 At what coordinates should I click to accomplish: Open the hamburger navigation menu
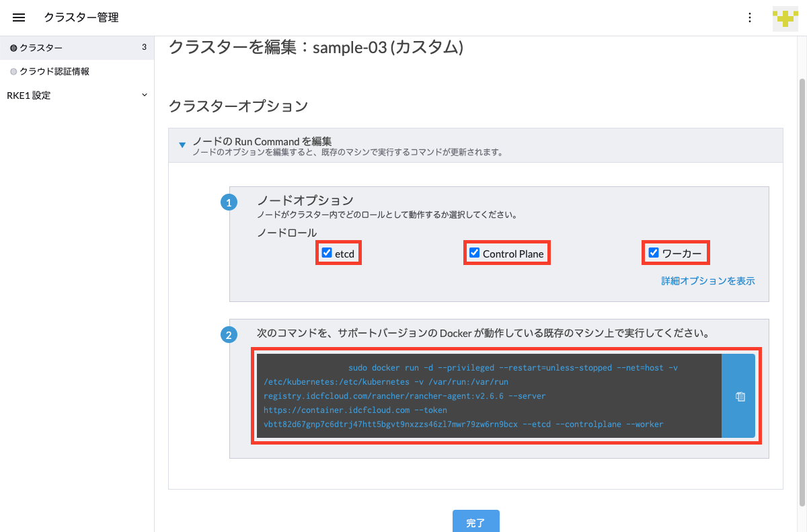(19, 17)
